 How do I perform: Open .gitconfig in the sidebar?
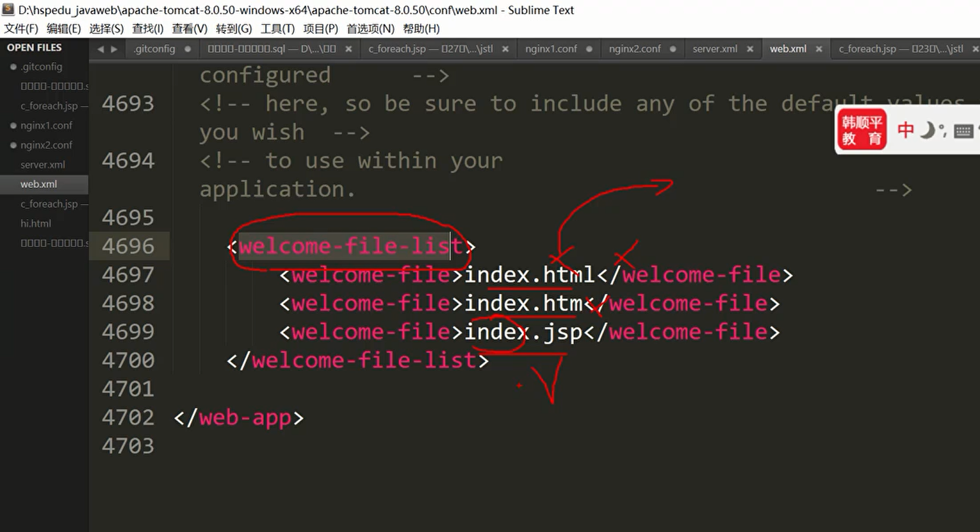click(x=42, y=67)
